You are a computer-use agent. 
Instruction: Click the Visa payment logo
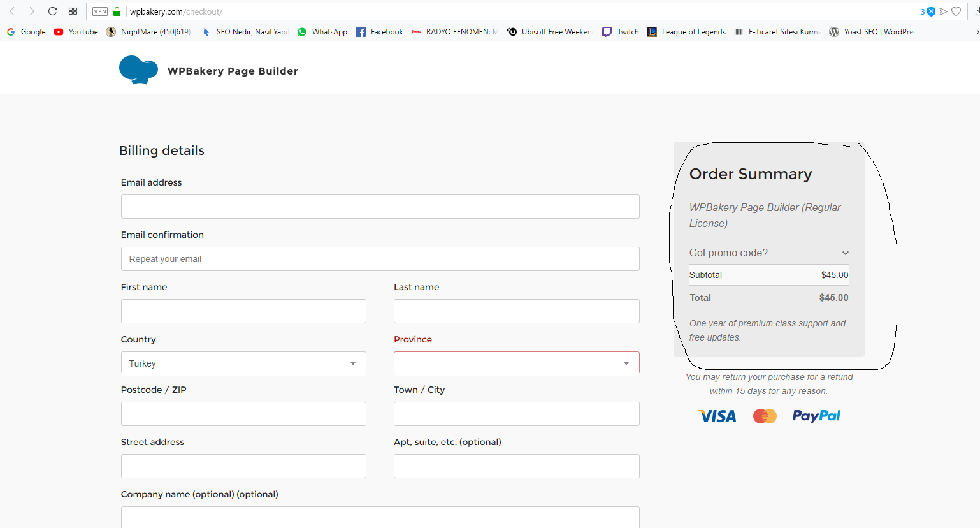click(x=717, y=416)
